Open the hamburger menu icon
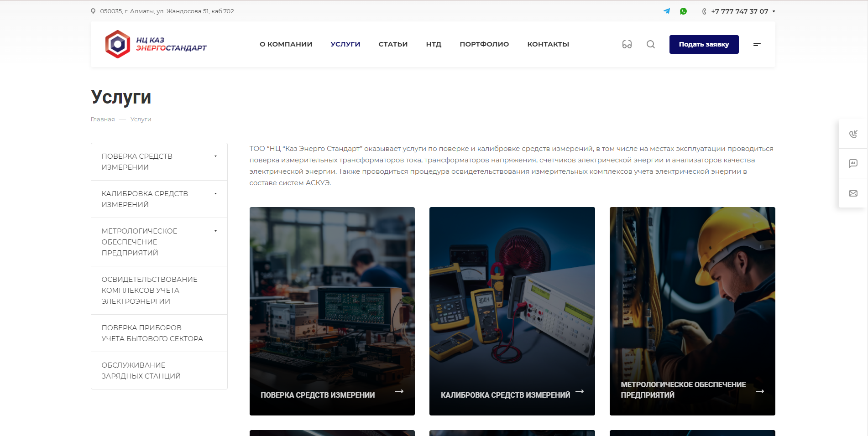 (x=757, y=44)
